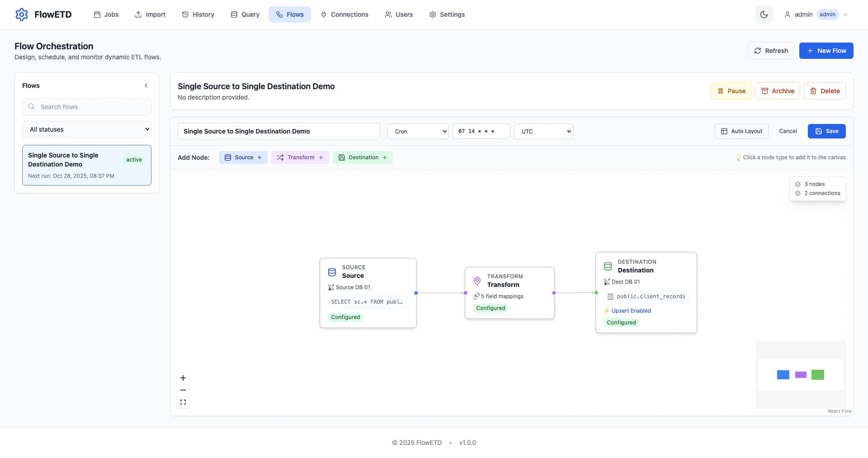
Task: Click the 3 nodes stat
Action: point(814,184)
